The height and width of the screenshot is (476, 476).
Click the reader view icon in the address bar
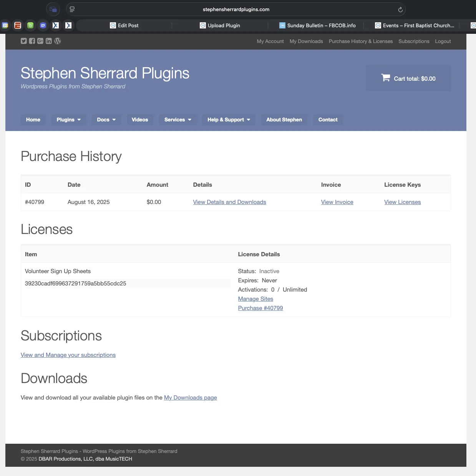[x=72, y=9]
